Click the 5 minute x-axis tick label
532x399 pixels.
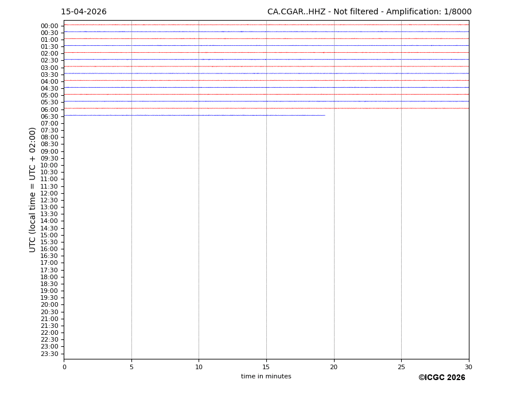point(131,367)
